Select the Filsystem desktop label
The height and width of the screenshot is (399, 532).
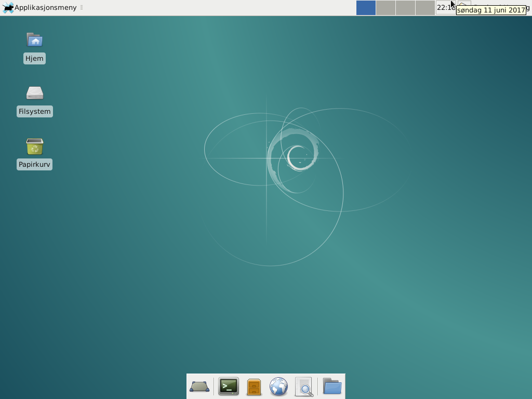pyautogui.click(x=35, y=111)
